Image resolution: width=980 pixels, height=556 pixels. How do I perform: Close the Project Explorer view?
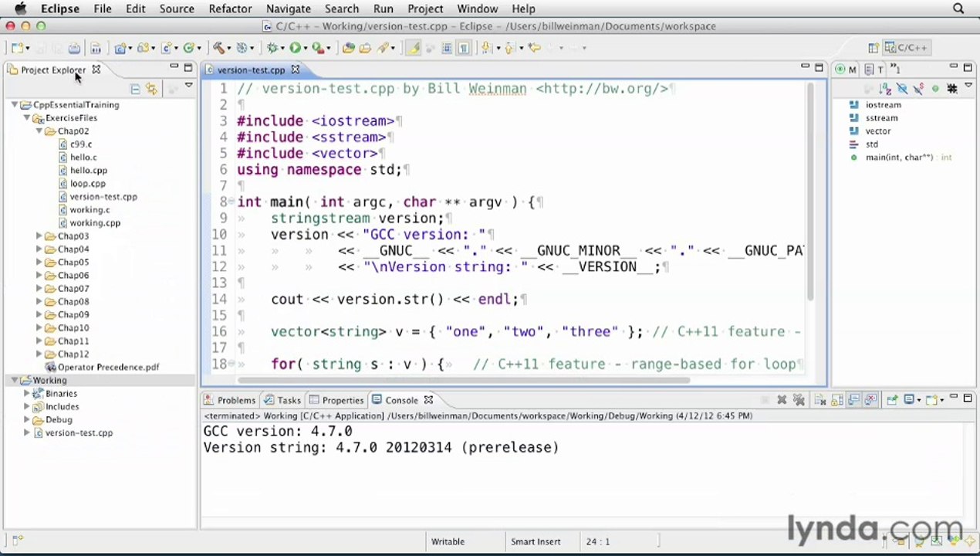96,69
